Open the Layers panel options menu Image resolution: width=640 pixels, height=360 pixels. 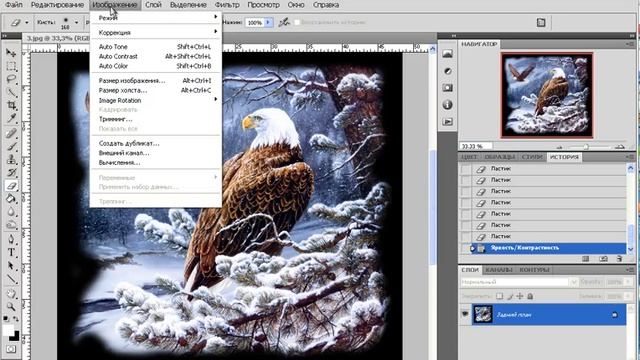[x=631, y=270]
